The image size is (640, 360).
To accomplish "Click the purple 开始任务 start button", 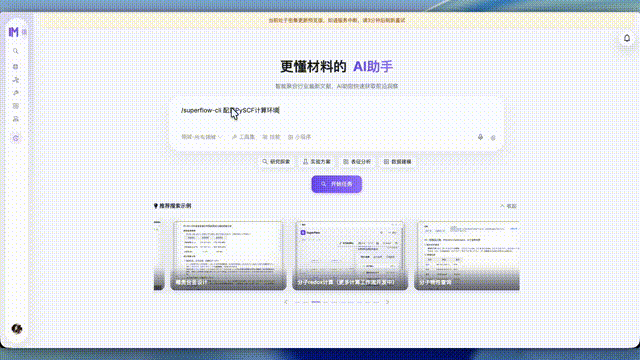I will point(336,184).
